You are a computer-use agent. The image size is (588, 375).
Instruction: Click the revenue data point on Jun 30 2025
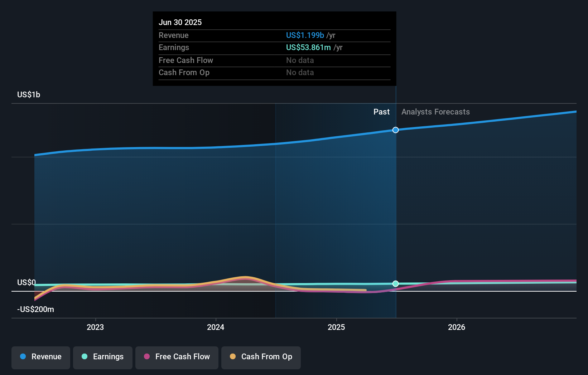pyautogui.click(x=395, y=130)
